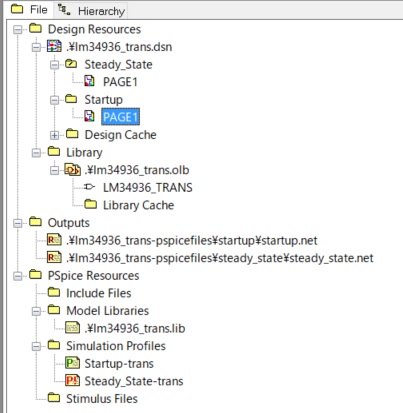Collapse the Steady_State schematic folder

(54, 65)
